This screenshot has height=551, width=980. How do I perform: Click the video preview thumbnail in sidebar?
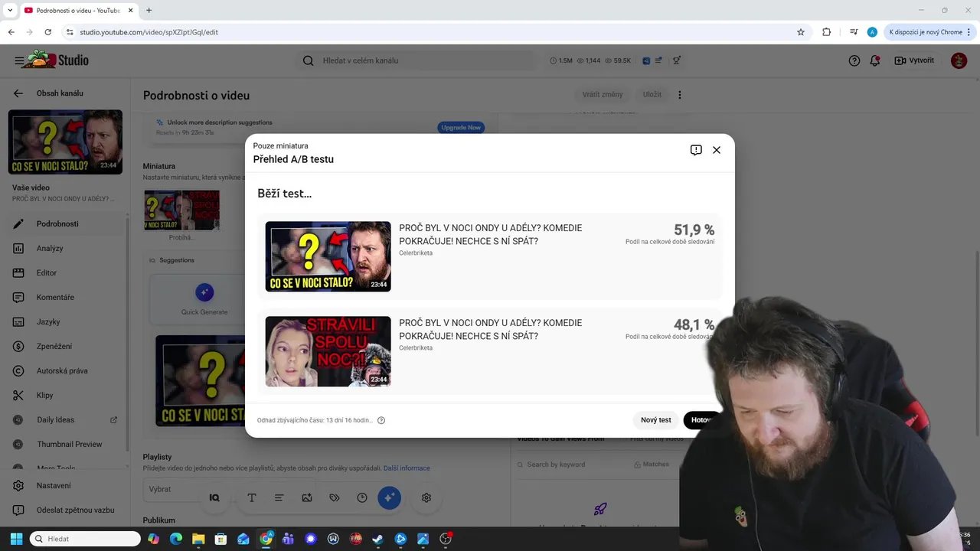coord(65,142)
